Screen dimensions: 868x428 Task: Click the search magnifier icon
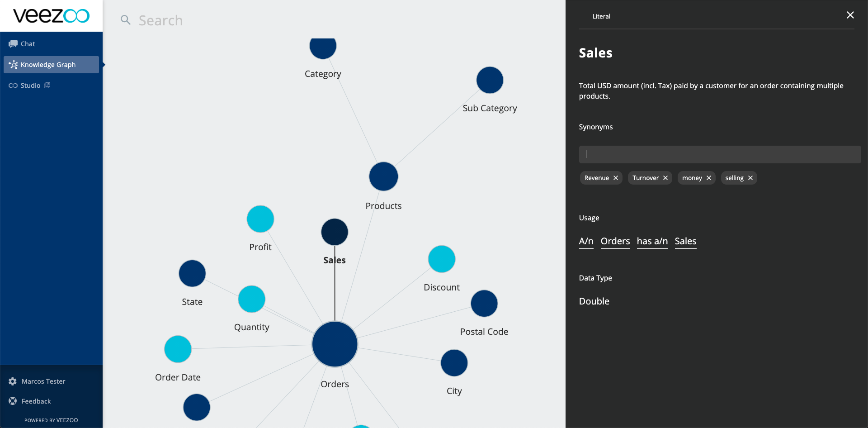(125, 20)
